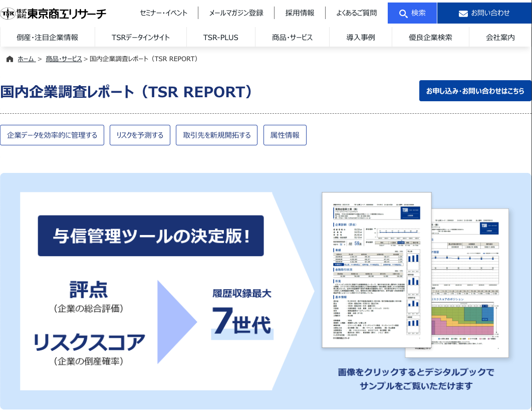Click お申し込み・お問い合わせはこちら button
Screen dimensions: 532x411
[x=475, y=91]
